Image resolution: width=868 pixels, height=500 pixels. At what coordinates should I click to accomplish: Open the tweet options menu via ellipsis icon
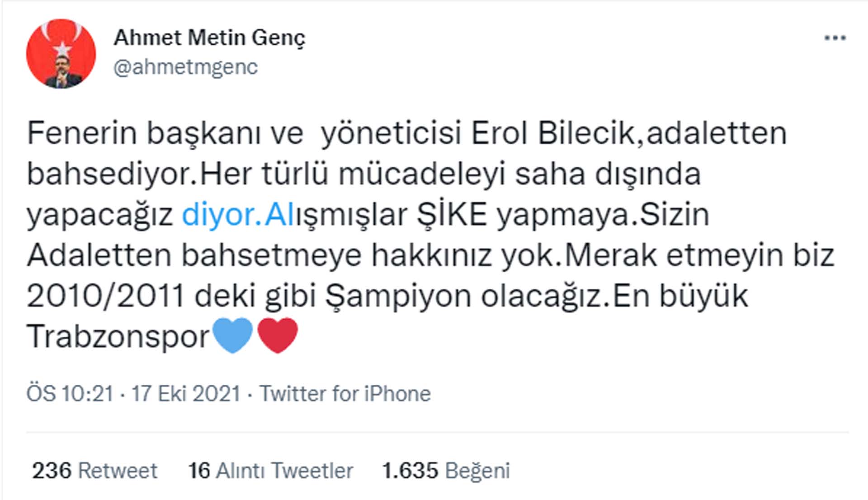pos(835,38)
